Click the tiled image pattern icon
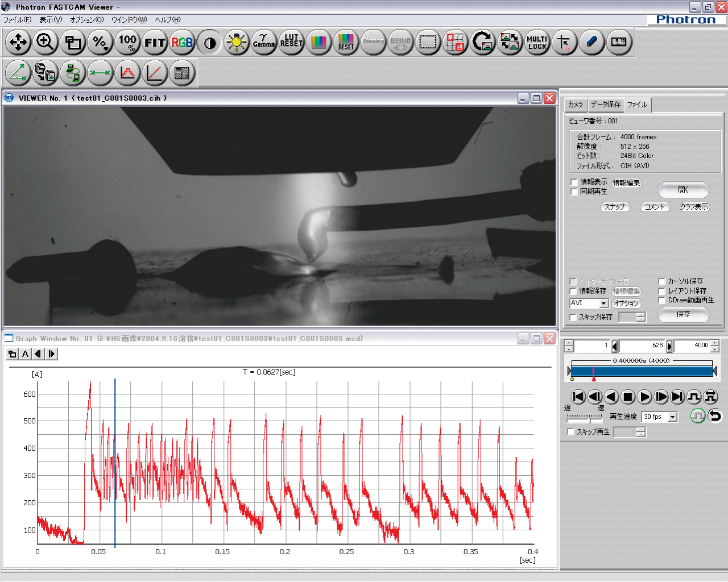The height and width of the screenshot is (582, 728). click(182, 73)
